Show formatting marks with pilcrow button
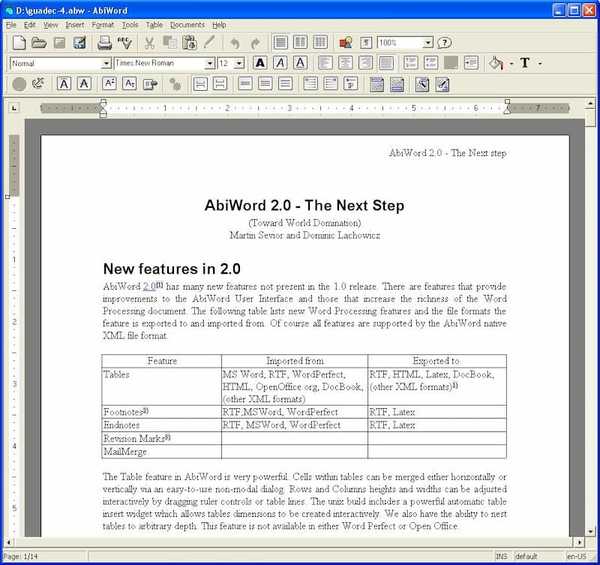Viewport: 600px width, 565px height. [x=366, y=43]
